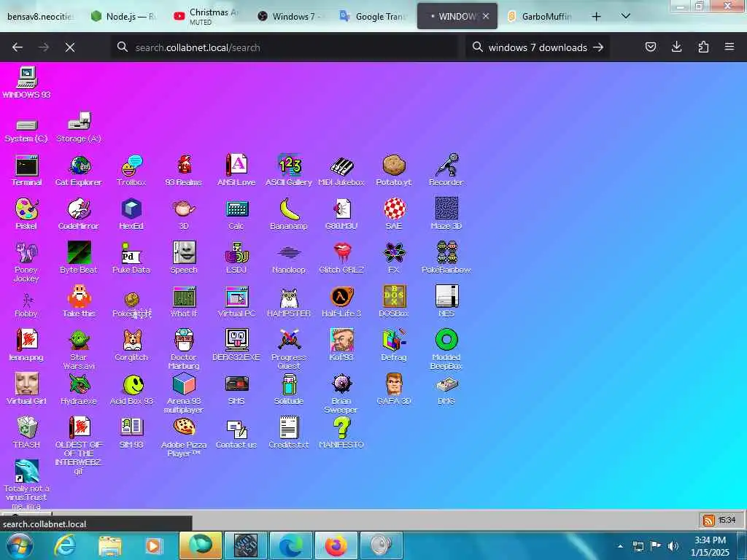Open MIDI Jukebox piano icon
This screenshot has height=560, width=747.
tap(341, 170)
